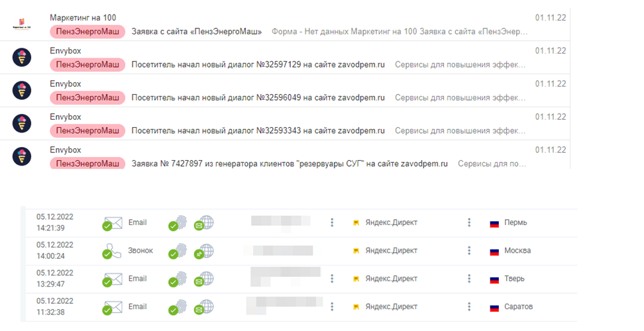Click the Russian flag icon beside Пермь
The height and width of the screenshot is (331, 644).
coord(494,223)
